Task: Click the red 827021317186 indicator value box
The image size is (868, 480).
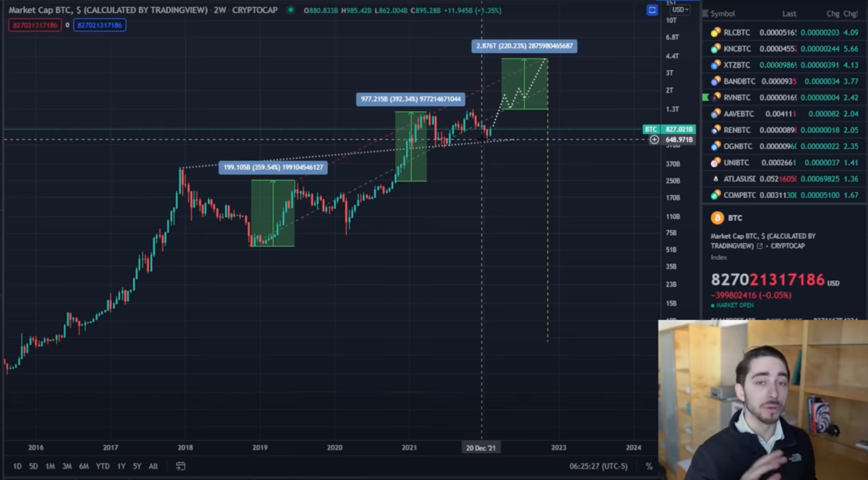Action: [35, 25]
